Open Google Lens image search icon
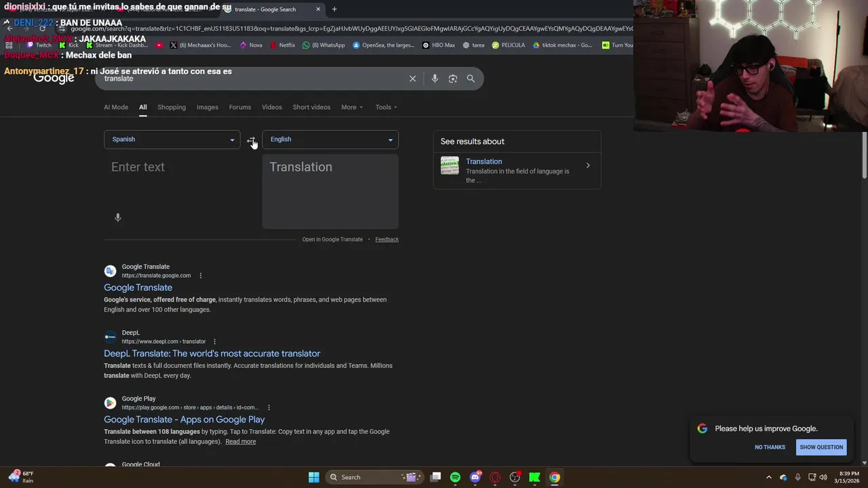Screen dimensions: 868x488 [x=453, y=79]
